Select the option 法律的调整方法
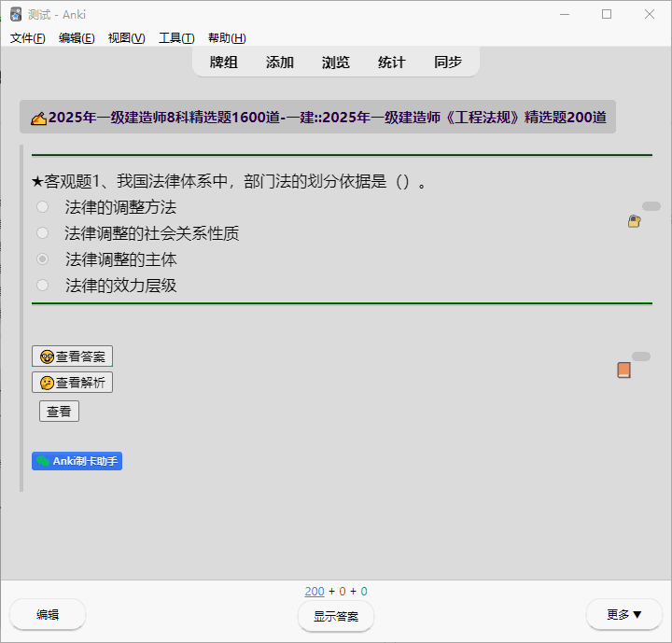This screenshot has height=643, width=672. coord(42,207)
